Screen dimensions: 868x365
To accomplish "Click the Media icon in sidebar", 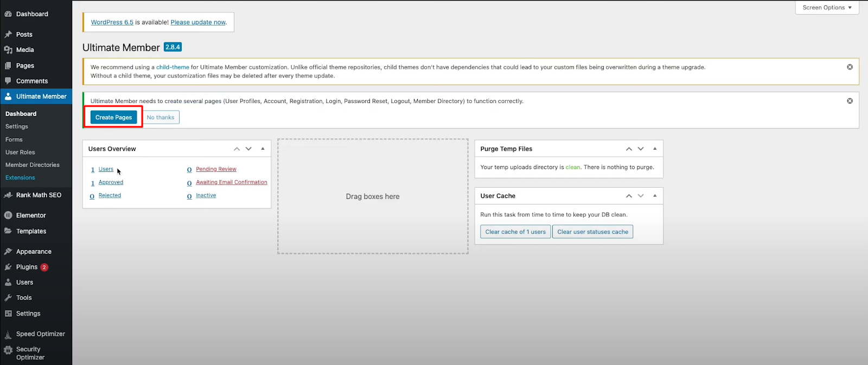I will [x=8, y=50].
